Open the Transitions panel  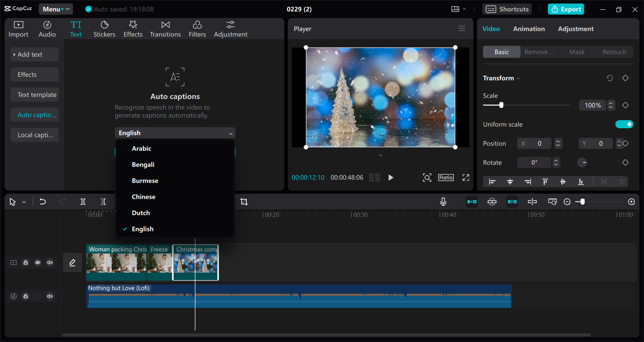pos(165,29)
